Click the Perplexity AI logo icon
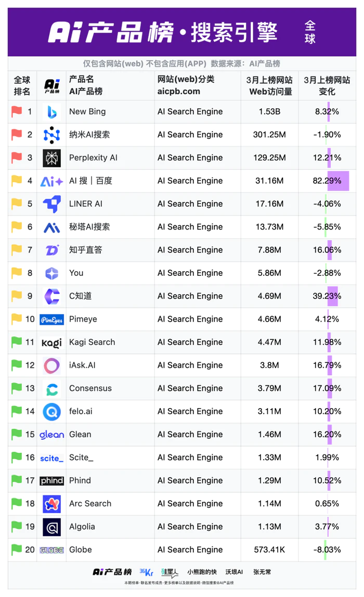Image resolution: width=364 pixels, height=597 pixels. pyautogui.click(x=51, y=158)
